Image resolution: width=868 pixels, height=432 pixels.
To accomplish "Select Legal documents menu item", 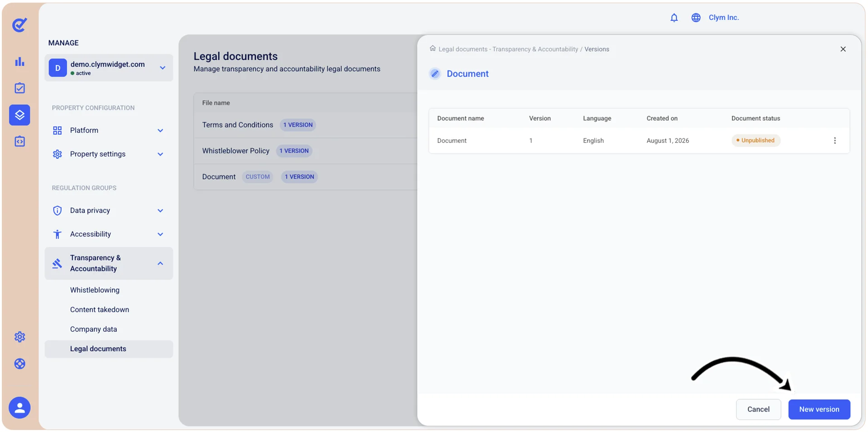I will (x=109, y=349).
